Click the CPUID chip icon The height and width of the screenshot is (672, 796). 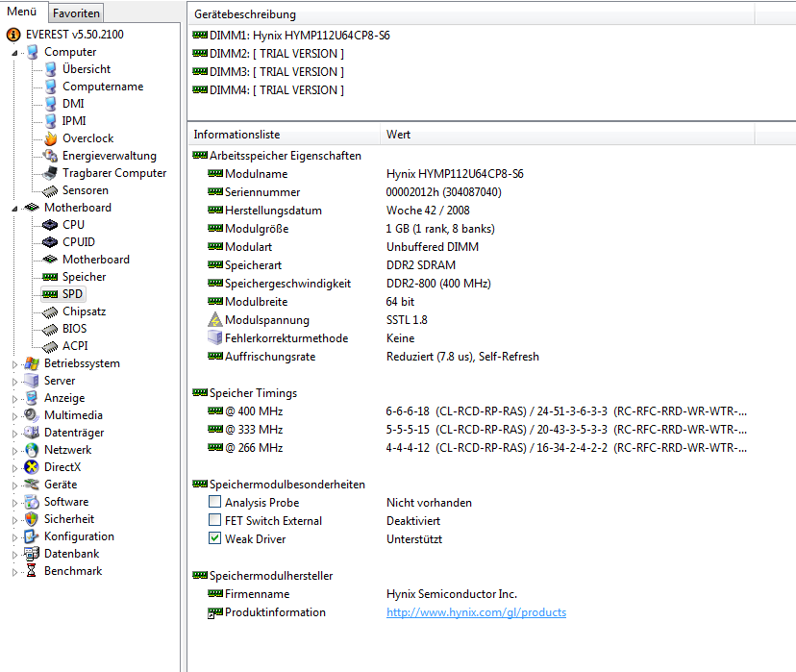(50, 242)
